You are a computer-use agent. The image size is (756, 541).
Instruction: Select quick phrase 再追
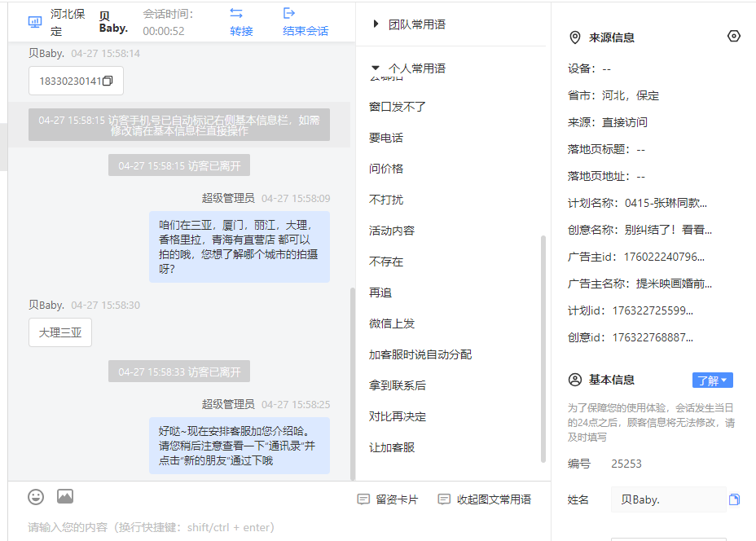tap(380, 292)
